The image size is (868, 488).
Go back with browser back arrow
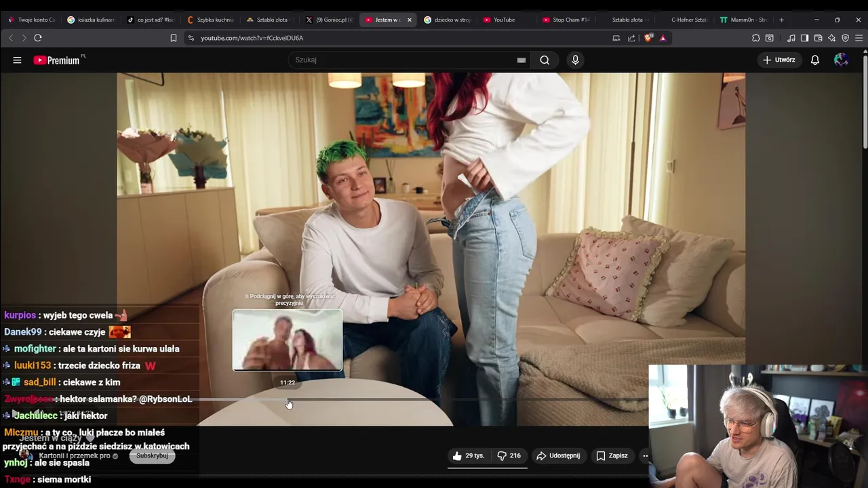[11, 38]
